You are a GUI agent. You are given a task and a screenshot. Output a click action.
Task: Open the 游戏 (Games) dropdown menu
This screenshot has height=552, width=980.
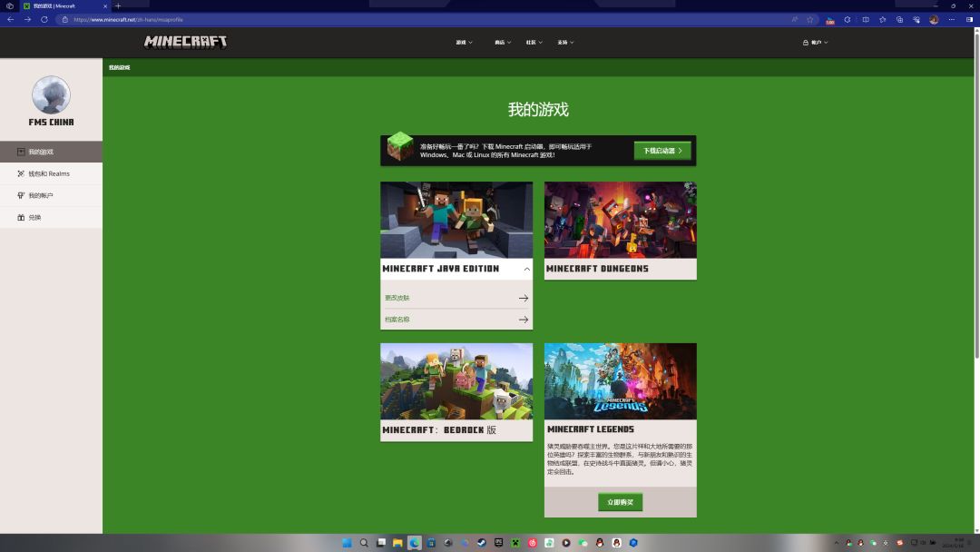coord(464,43)
